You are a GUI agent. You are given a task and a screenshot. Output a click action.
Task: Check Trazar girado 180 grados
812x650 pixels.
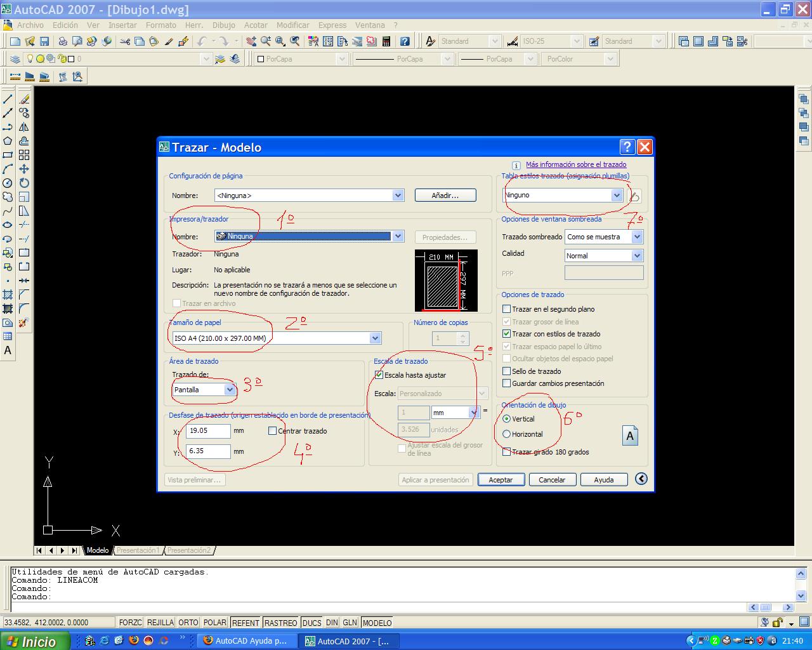tap(507, 452)
